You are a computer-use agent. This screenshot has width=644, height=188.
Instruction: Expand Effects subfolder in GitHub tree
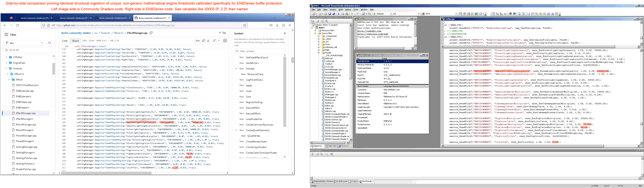click(x=9, y=80)
